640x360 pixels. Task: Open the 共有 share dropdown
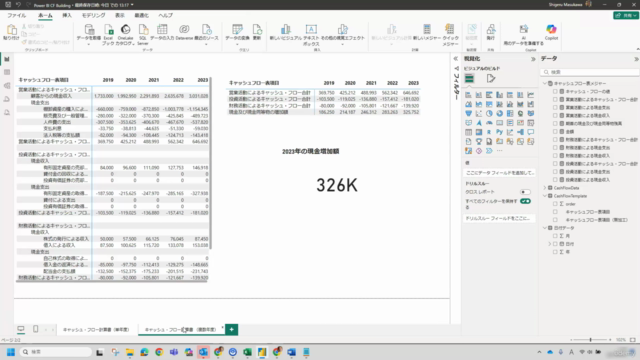tap(626, 15)
